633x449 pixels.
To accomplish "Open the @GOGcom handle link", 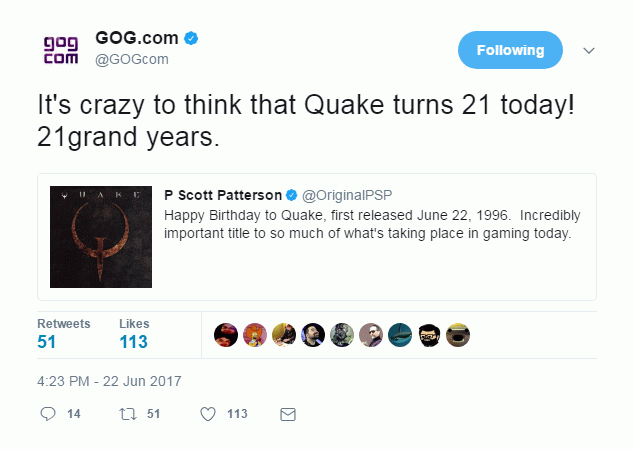I will coord(132,59).
